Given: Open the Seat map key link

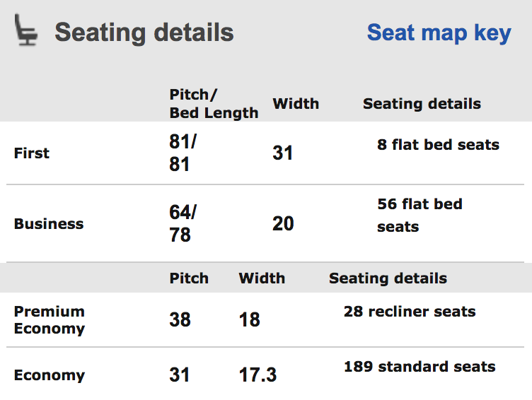Looking at the screenshot, I should pos(439,33).
